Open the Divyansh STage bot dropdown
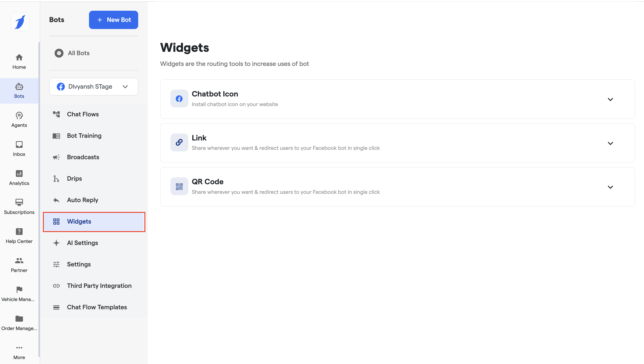644x364 pixels. pos(93,86)
